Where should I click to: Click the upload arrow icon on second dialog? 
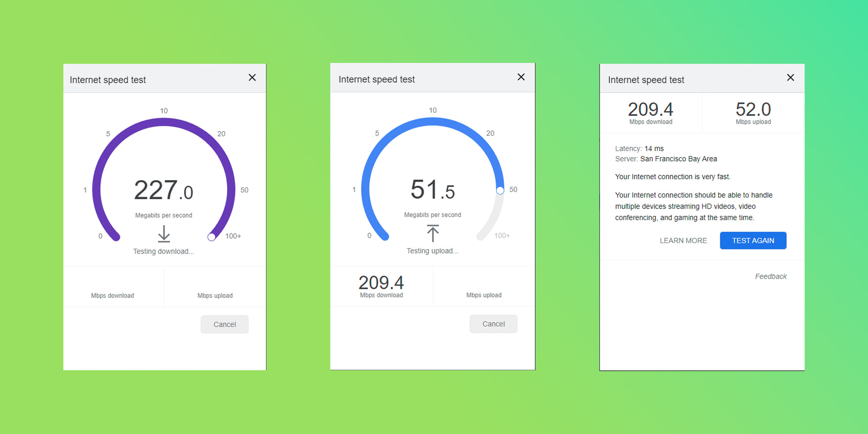(x=433, y=233)
